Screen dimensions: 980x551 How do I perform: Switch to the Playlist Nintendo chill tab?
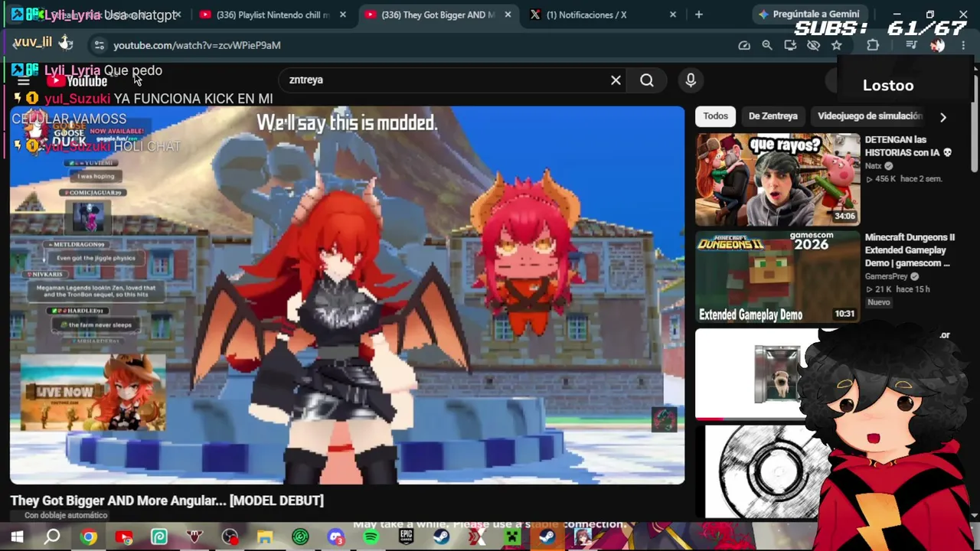(x=272, y=15)
